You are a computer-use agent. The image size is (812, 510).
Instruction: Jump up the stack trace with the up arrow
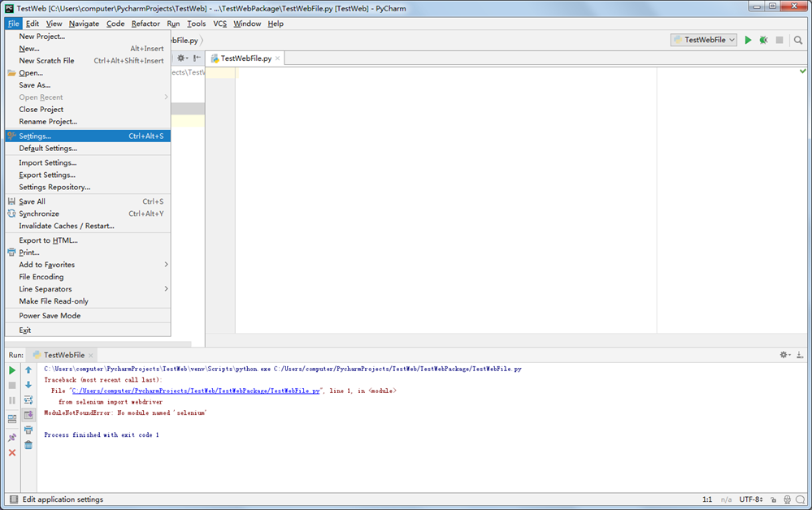point(28,370)
